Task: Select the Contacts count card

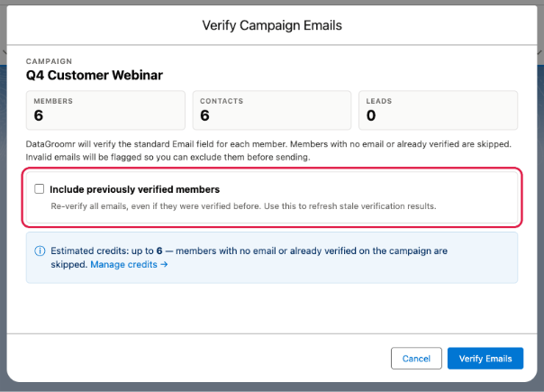Action: [x=272, y=111]
